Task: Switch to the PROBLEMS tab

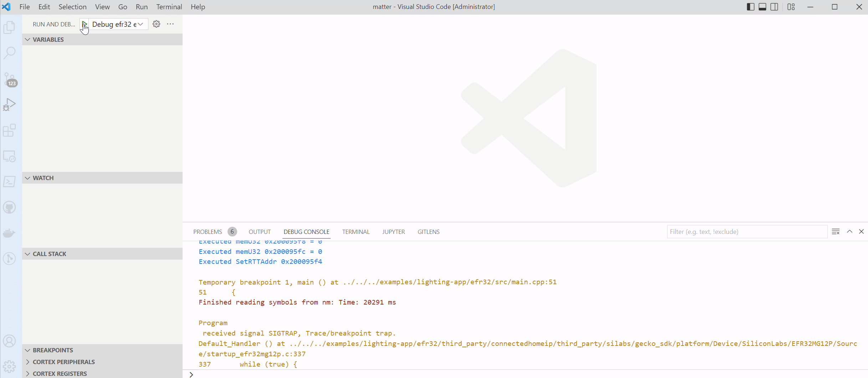Action: [x=208, y=232]
